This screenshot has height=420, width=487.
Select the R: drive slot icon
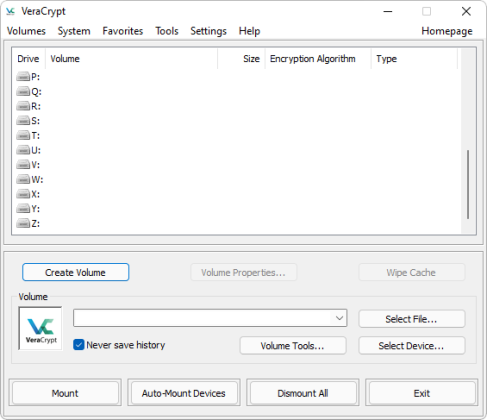[x=23, y=106]
